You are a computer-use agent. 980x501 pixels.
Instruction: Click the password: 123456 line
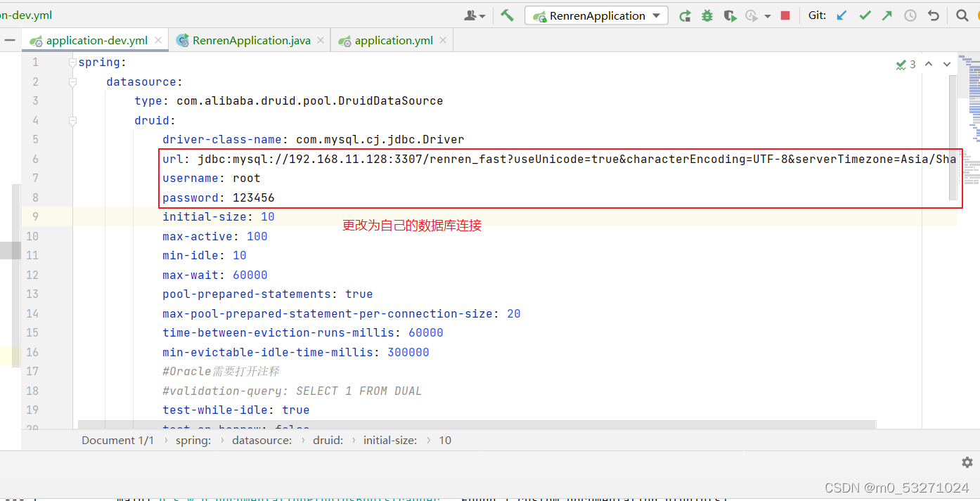(218, 197)
